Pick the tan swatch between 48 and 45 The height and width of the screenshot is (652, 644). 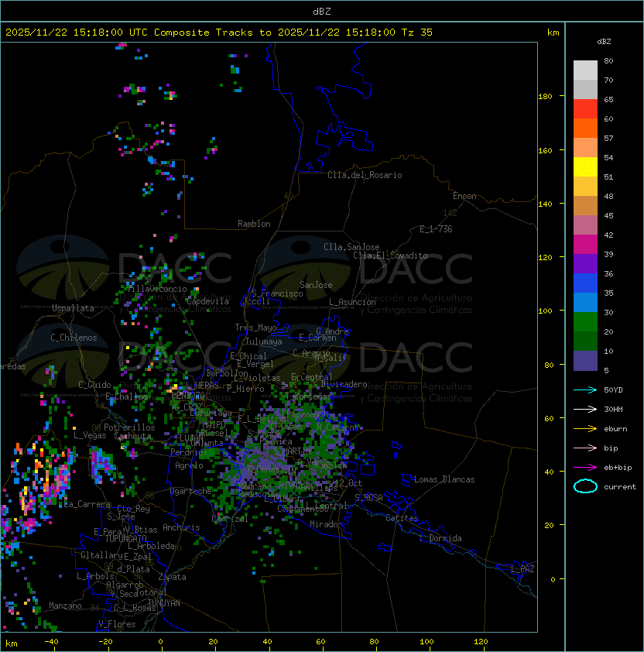coord(585,205)
